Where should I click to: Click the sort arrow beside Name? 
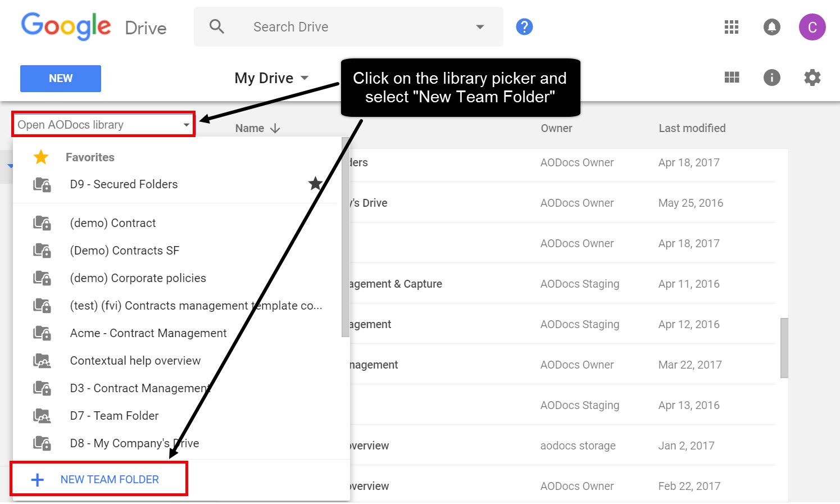tap(275, 128)
